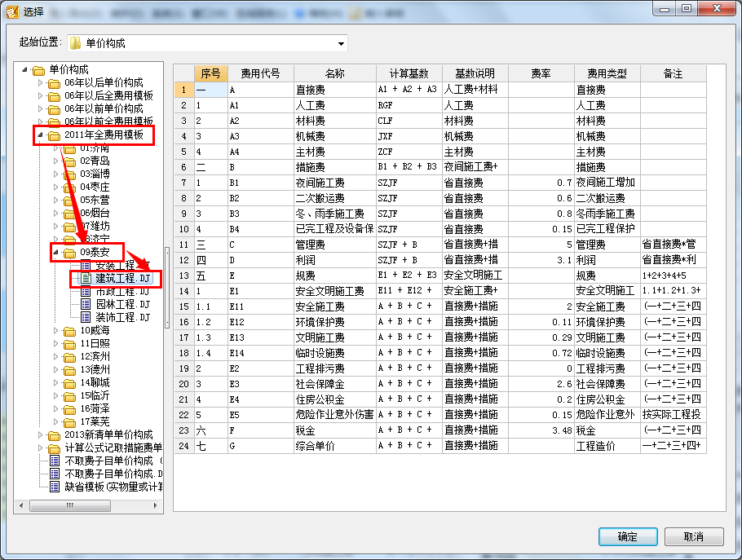
Task: Select the 市政工程.DJ tree item
Action: coord(122,291)
